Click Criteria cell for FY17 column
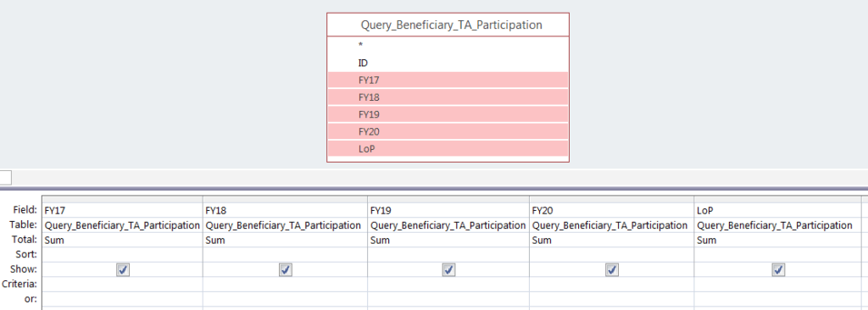The height and width of the screenshot is (310, 868). click(x=122, y=284)
